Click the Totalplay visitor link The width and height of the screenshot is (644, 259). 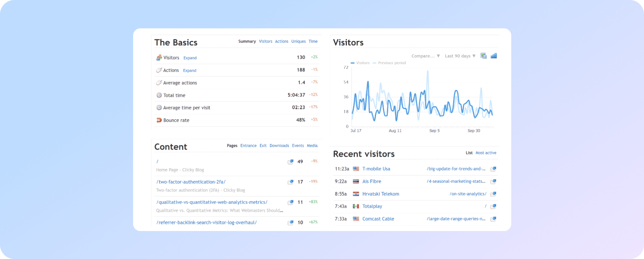372,206
